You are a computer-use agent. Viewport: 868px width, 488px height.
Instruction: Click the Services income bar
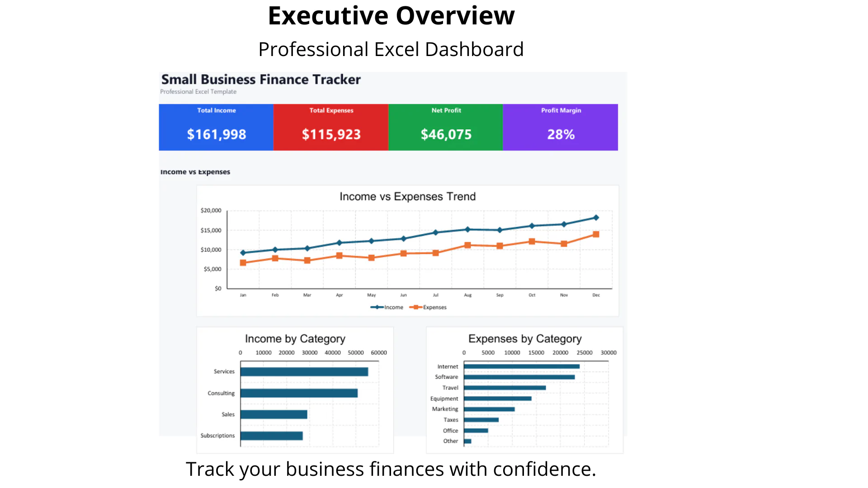pyautogui.click(x=304, y=372)
